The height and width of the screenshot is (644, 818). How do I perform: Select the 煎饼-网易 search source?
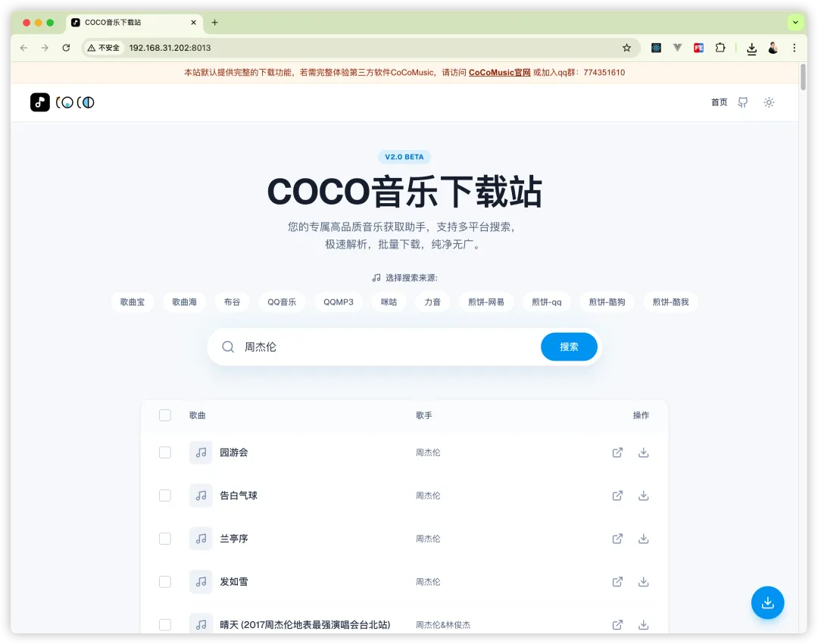(486, 302)
